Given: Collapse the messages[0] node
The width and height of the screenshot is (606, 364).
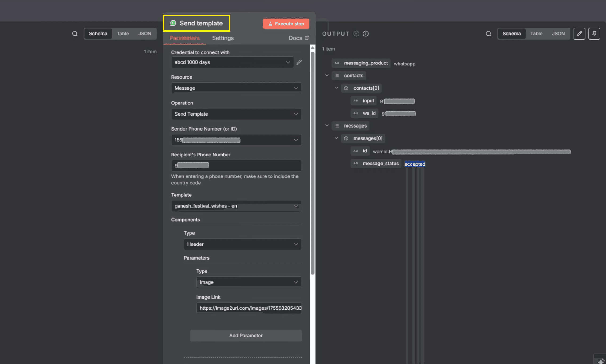Looking at the screenshot, I should [x=336, y=138].
